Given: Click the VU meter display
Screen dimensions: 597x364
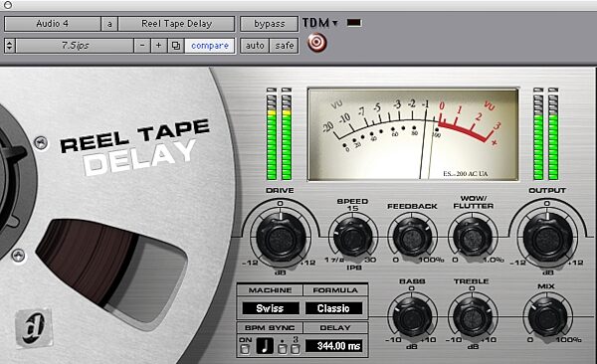Looking at the screenshot, I should [413, 134].
